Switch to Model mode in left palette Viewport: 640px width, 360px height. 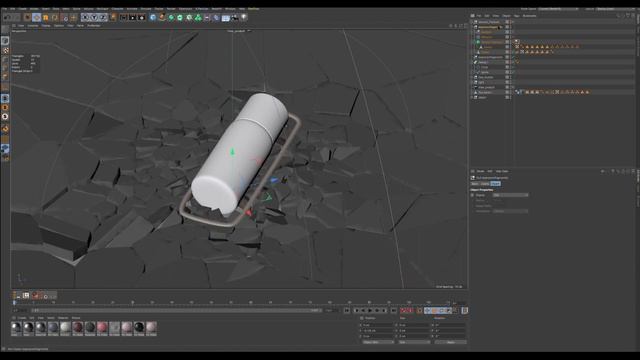(5, 41)
